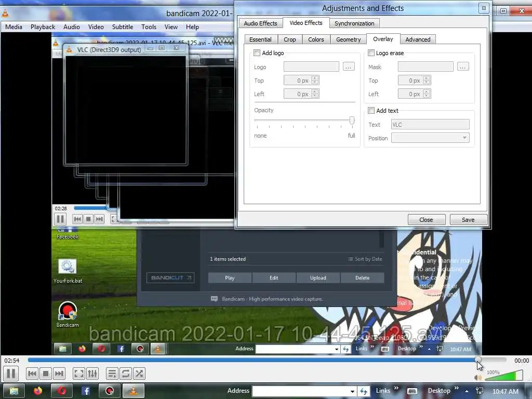Click the 00:00 remaining time label
Image resolution: width=532 pixels, height=399 pixels.
click(x=522, y=361)
